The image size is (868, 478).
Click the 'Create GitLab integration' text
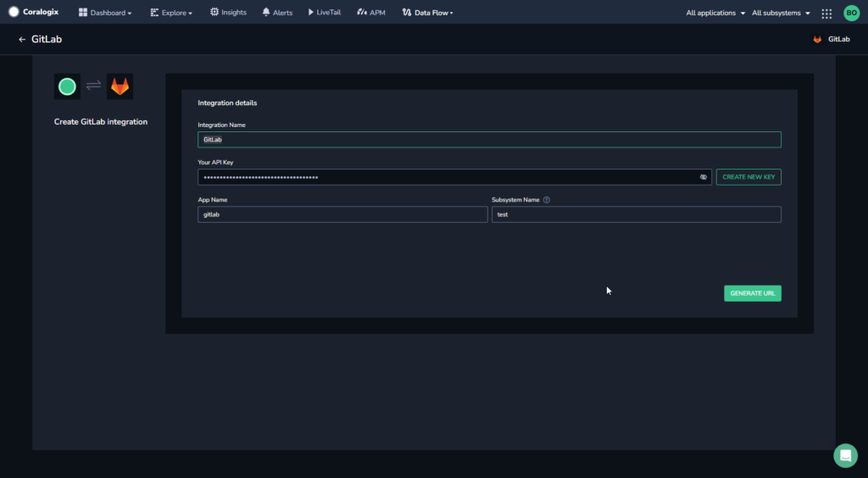[101, 122]
